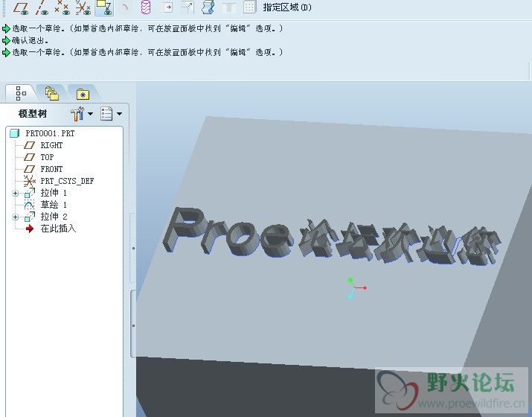Viewport: 532px width, 417px height.
Task: Click the greyed T-shaped toolbar icon
Action: (229, 7)
